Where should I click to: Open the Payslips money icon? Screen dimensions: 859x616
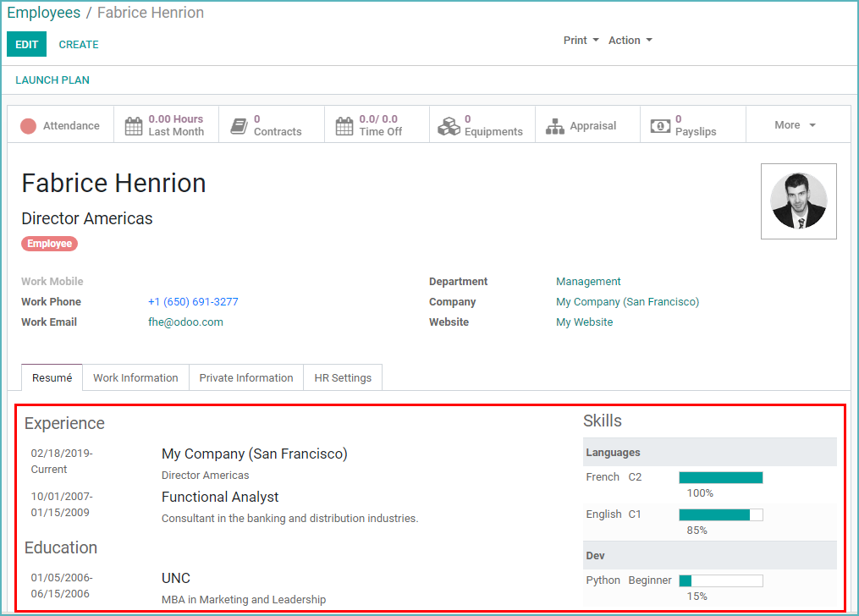(661, 124)
